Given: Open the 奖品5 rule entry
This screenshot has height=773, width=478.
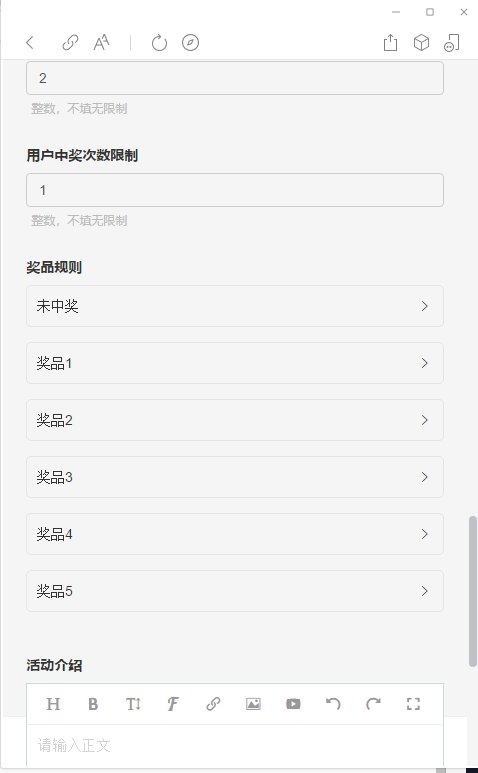Looking at the screenshot, I should (x=235, y=591).
